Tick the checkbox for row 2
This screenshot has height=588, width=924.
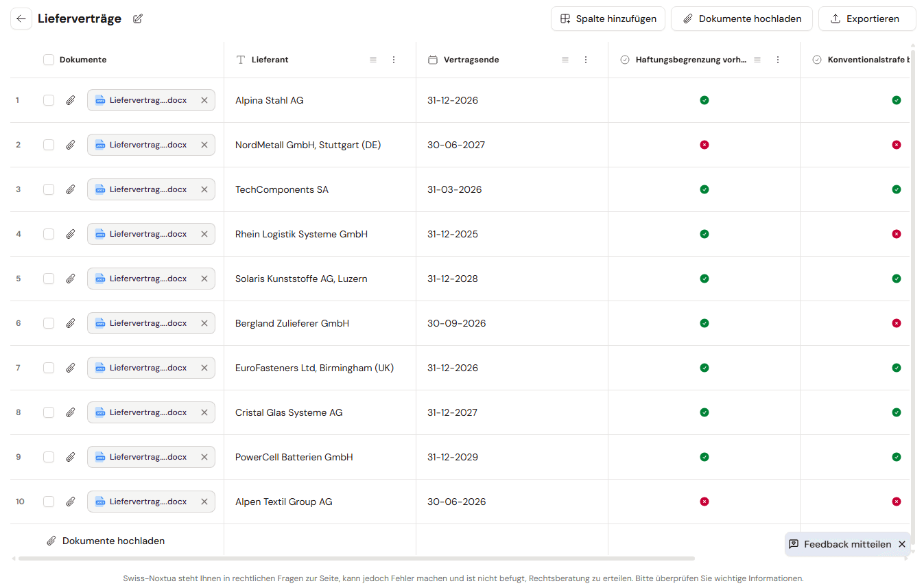pos(49,145)
